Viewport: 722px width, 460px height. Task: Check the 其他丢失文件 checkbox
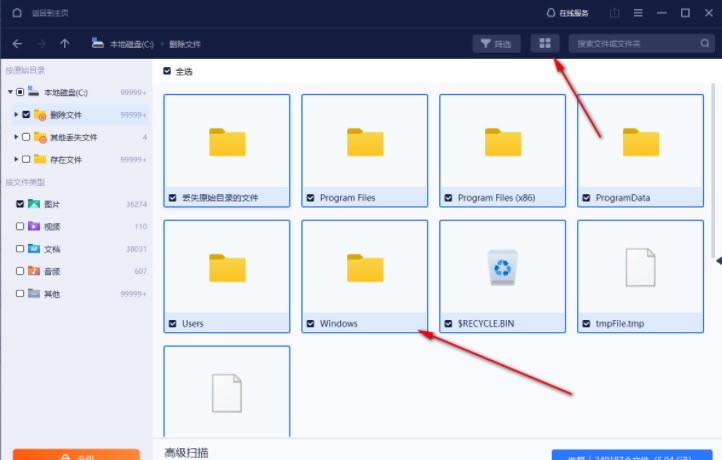pyautogui.click(x=26, y=137)
